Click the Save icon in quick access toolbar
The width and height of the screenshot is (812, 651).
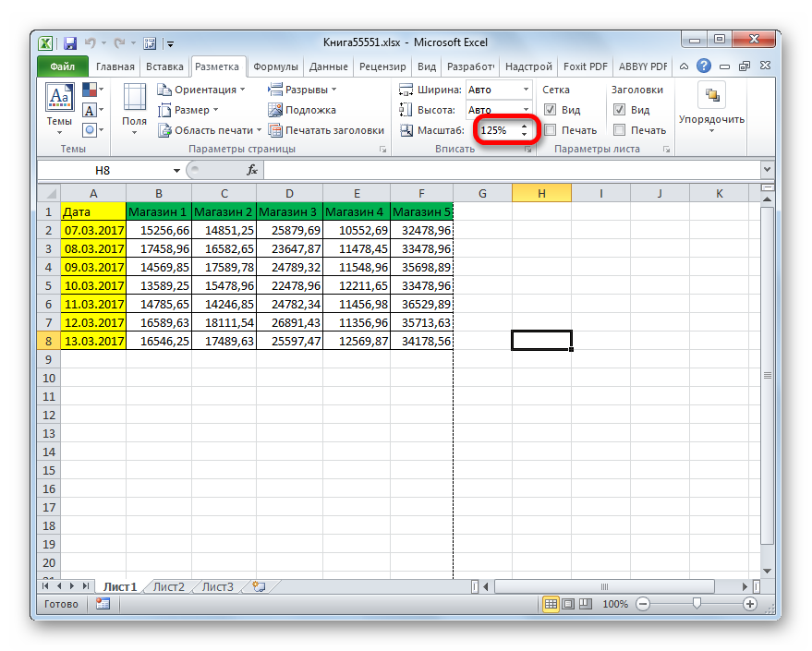pos(70,43)
